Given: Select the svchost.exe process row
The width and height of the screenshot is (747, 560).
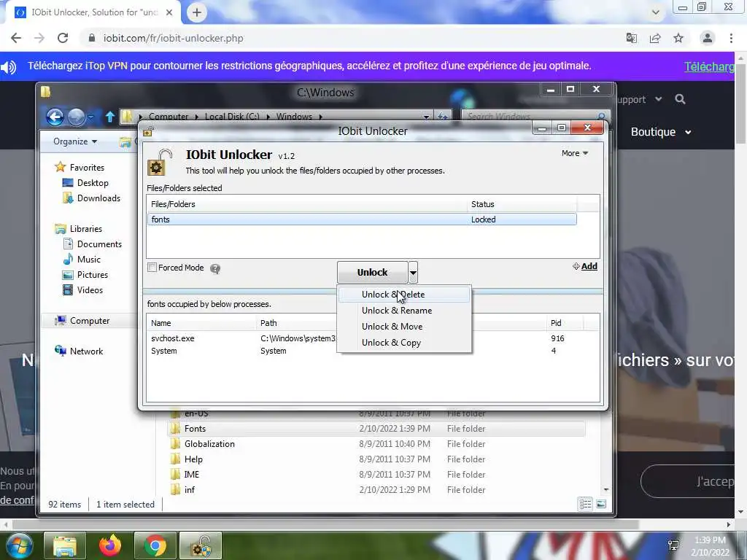Looking at the screenshot, I should click(x=373, y=338).
